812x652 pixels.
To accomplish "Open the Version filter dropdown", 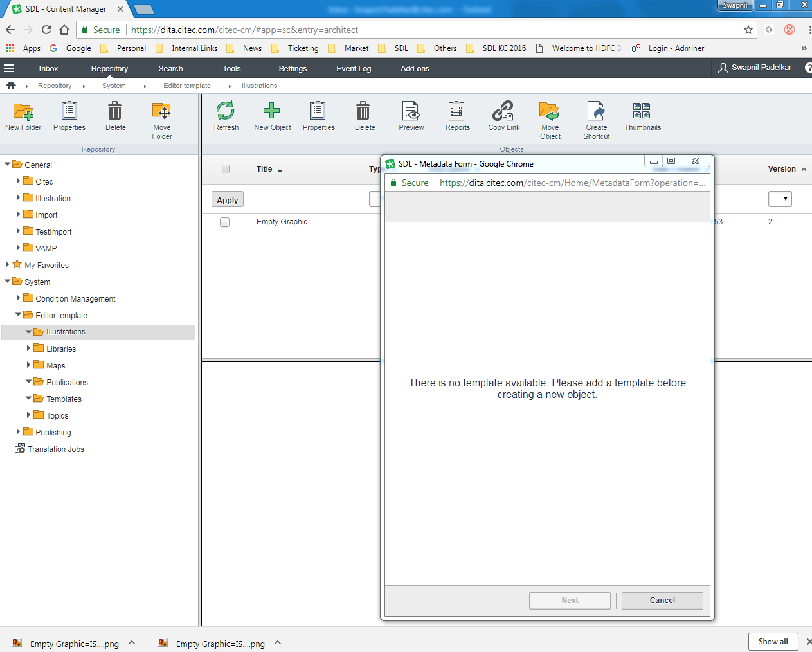I will [780, 199].
